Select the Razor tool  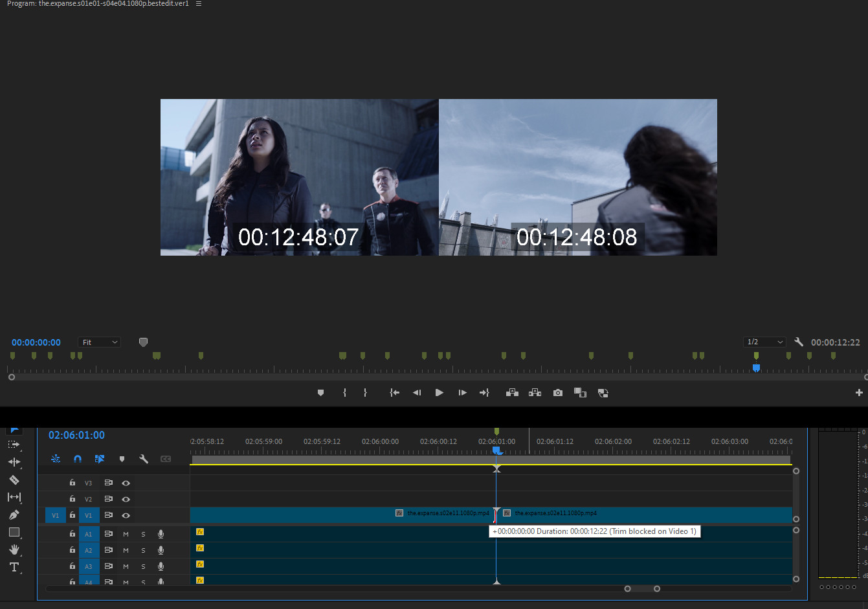coord(14,480)
